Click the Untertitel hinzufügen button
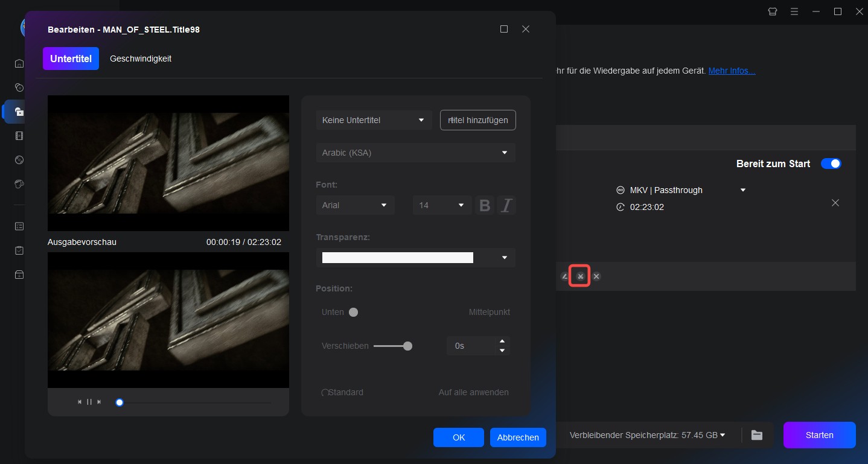Image resolution: width=868 pixels, height=464 pixels. (x=478, y=120)
